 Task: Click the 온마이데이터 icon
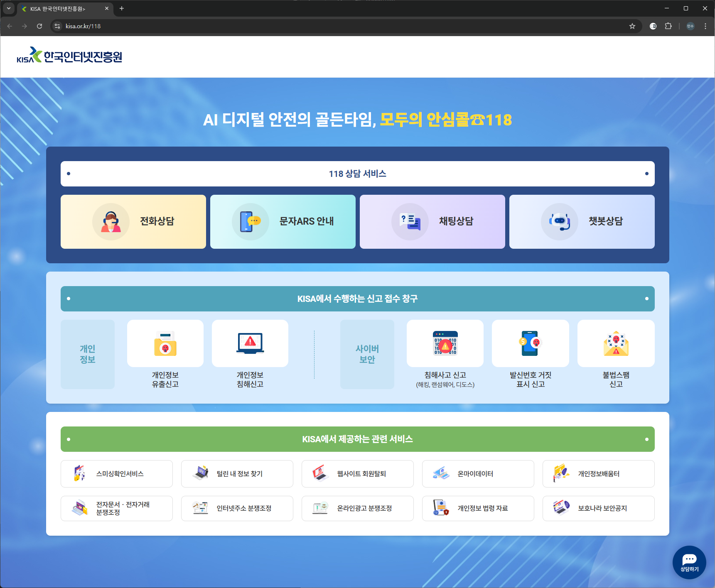[x=441, y=473]
